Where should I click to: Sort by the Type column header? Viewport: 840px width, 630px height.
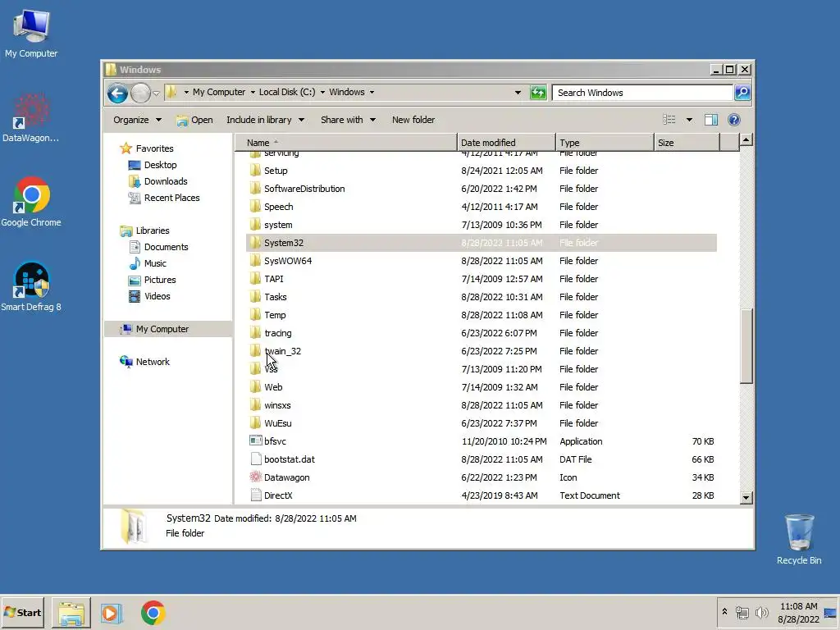[605, 143]
